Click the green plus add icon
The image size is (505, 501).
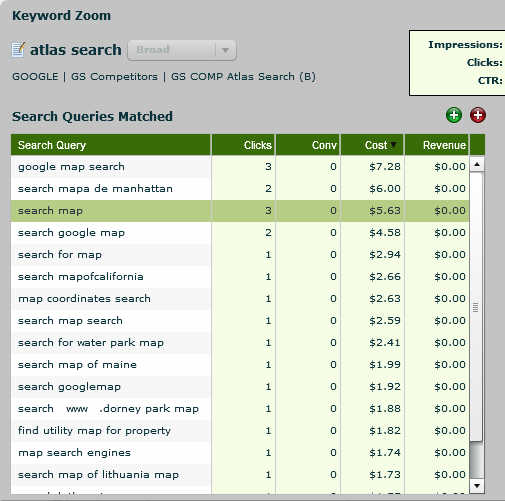click(454, 115)
